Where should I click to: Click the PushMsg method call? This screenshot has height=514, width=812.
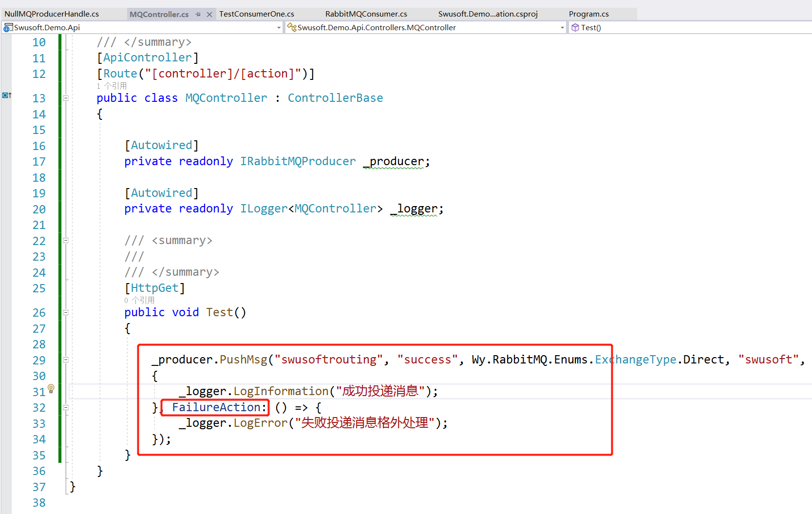244,360
